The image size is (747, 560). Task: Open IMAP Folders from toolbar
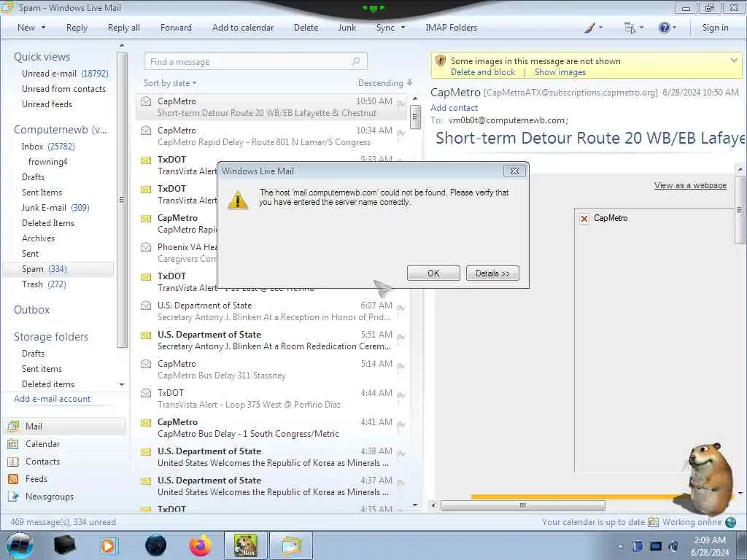click(x=451, y=28)
